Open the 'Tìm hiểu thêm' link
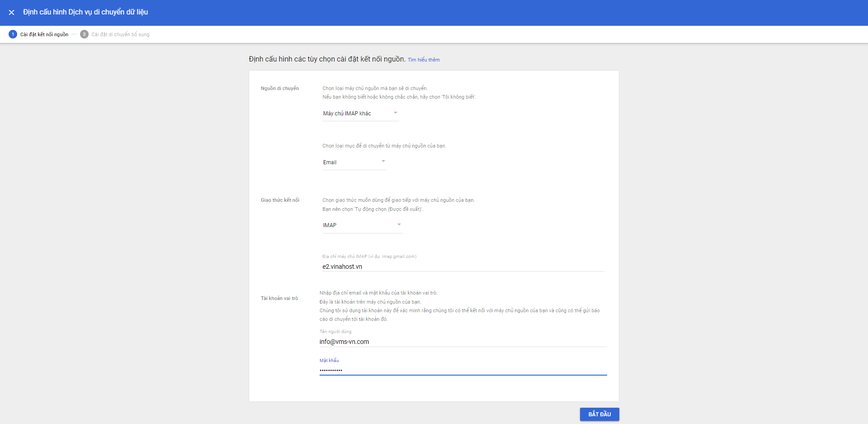868x424 pixels. [424, 60]
